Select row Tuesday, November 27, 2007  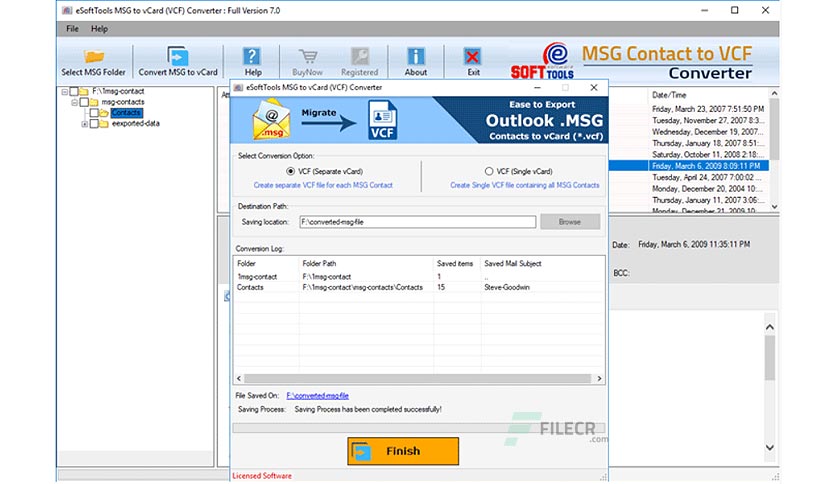(x=708, y=120)
